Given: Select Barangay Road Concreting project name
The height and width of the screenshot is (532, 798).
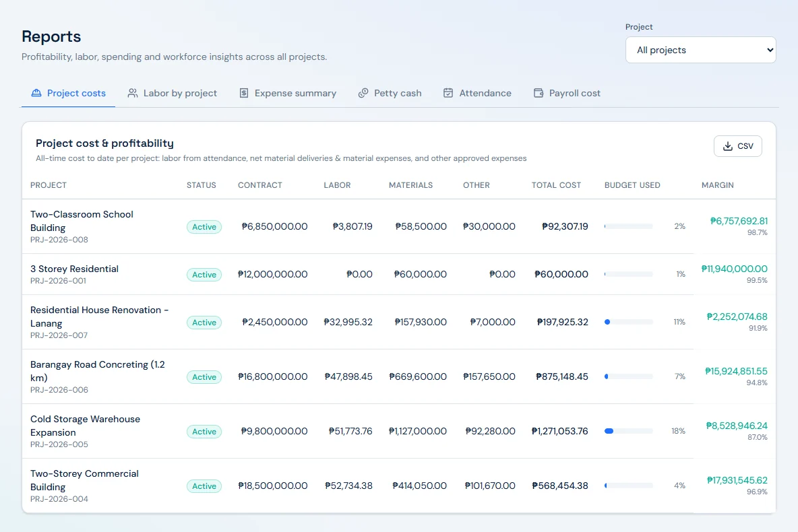Looking at the screenshot, I should [97, 371].
